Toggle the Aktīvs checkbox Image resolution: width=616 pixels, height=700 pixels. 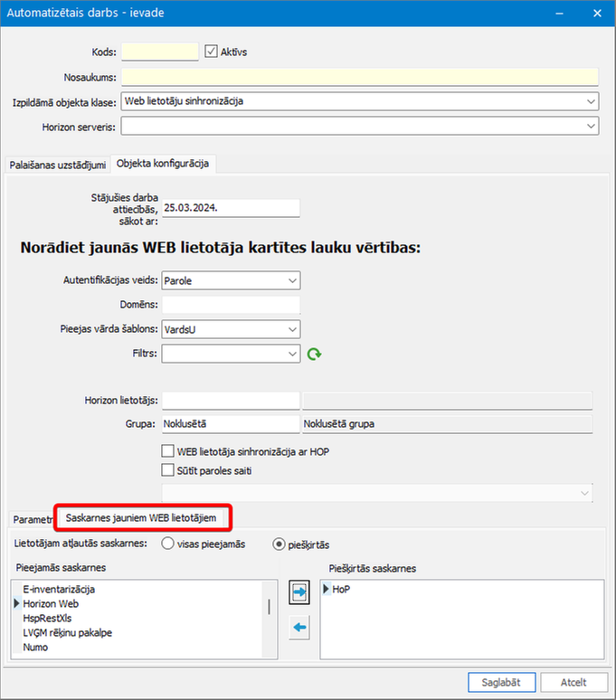click(x=211, y=52)
